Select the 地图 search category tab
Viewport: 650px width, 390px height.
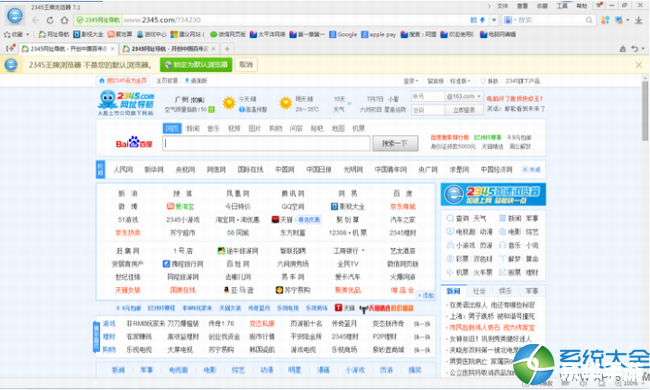pos(338,129)
